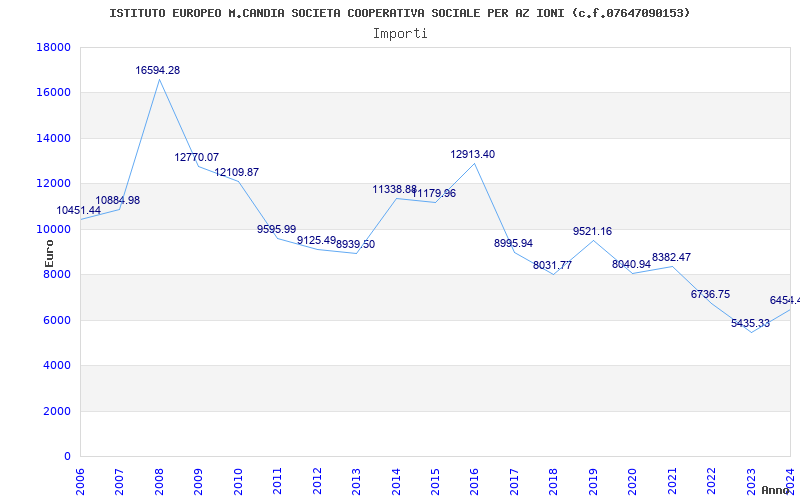800x500 pixels.
Task: Click the Importi chart subtitle
Action: [x=400, y=34]
